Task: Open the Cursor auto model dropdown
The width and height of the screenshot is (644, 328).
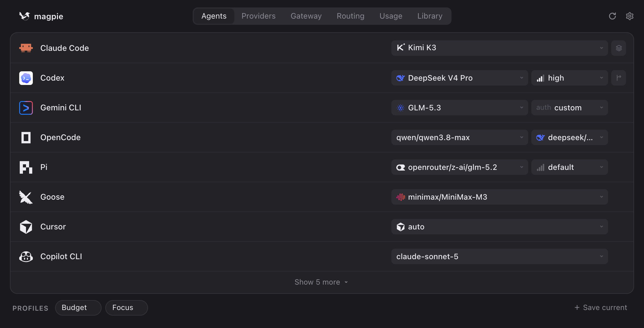Action: click(500, 227)
